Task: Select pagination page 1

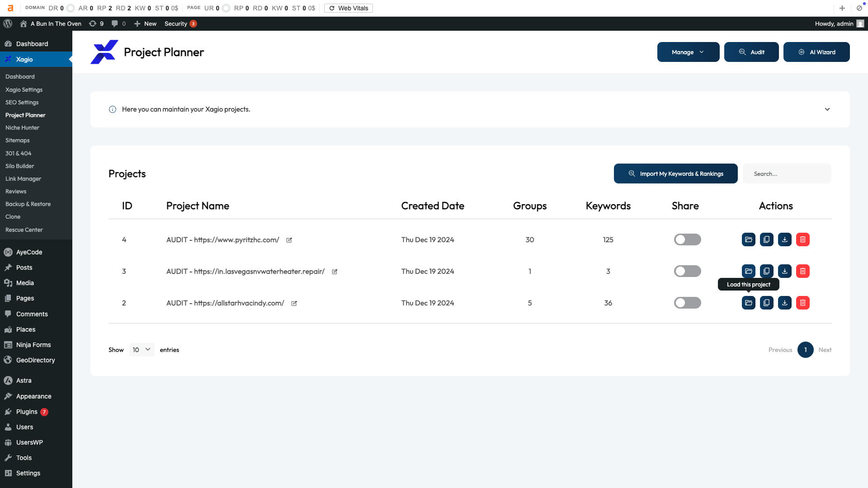Action: (x=805, y=350)
